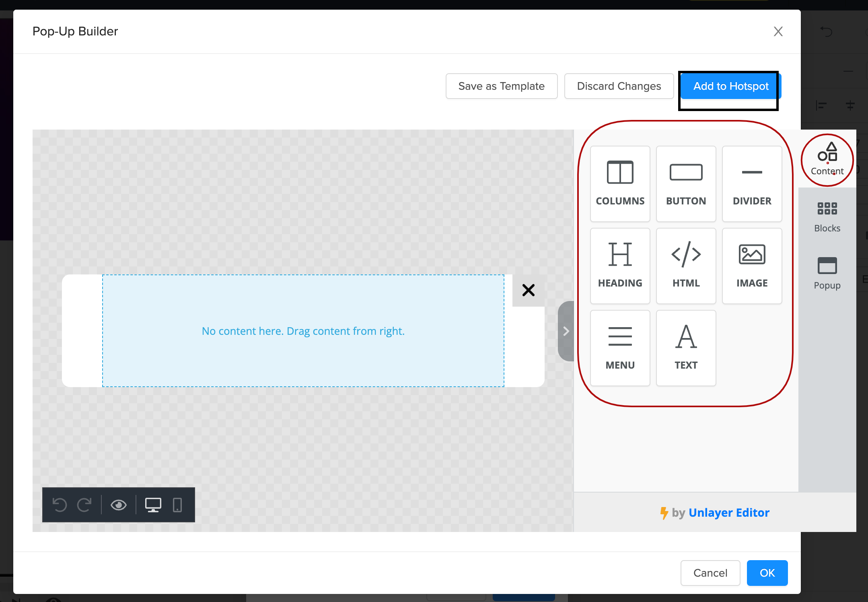Select the Menu content block
This screenshot has height=602, width=868.
[620, 348]
